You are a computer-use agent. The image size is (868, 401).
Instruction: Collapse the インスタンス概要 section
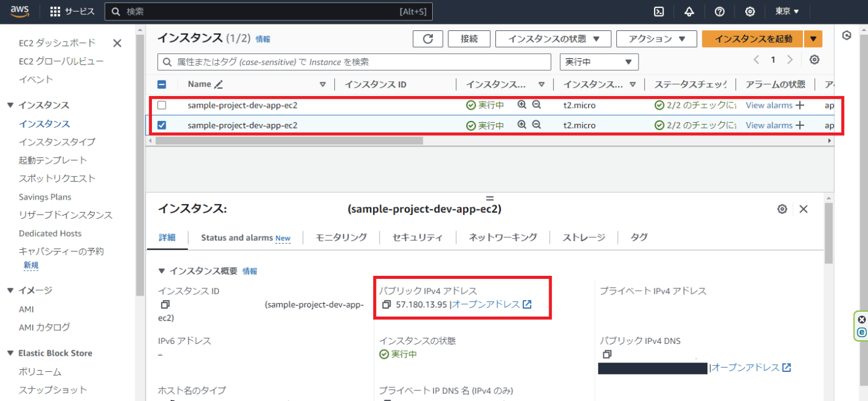(162, 271)
